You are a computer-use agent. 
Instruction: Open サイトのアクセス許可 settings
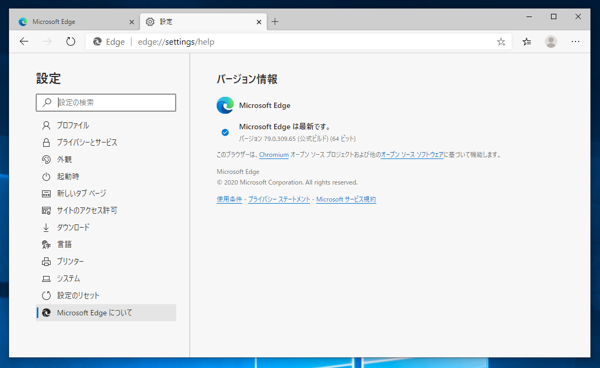coord(106,210)
